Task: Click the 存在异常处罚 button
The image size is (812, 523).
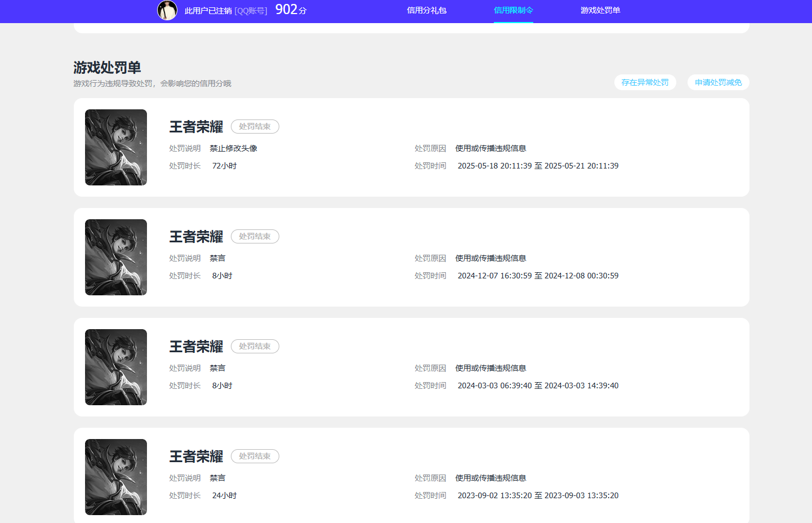Action: [645, 82]
